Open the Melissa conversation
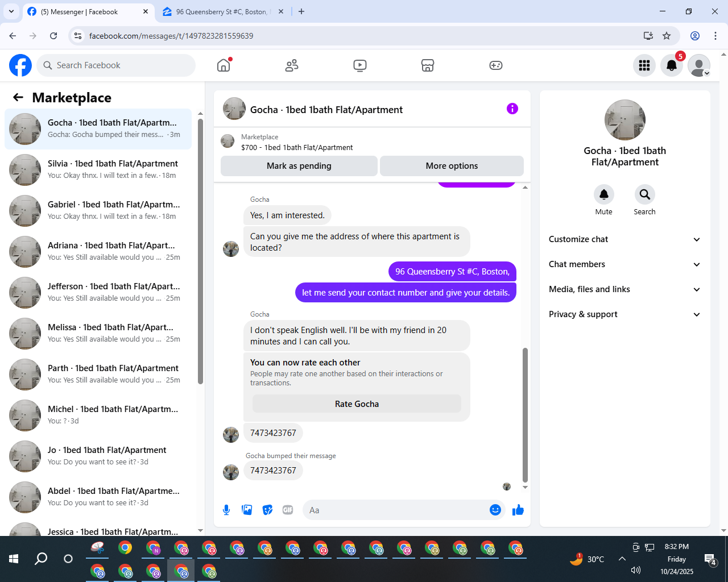The image size is (728, 582). 98,334
